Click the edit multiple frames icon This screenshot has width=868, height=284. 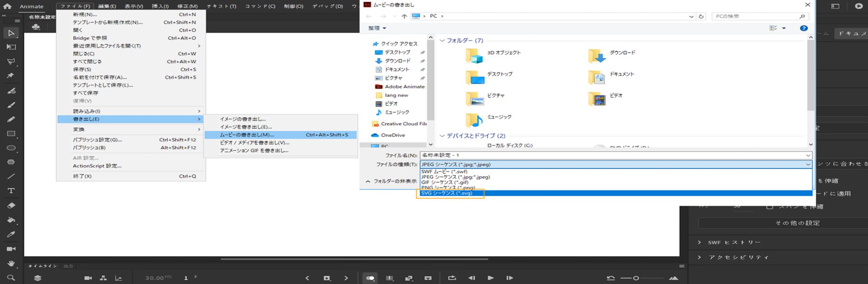click(409, 278)
